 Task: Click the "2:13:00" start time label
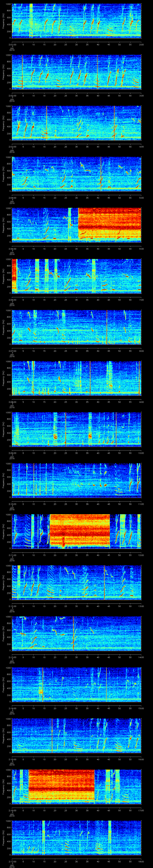[12, 657]
